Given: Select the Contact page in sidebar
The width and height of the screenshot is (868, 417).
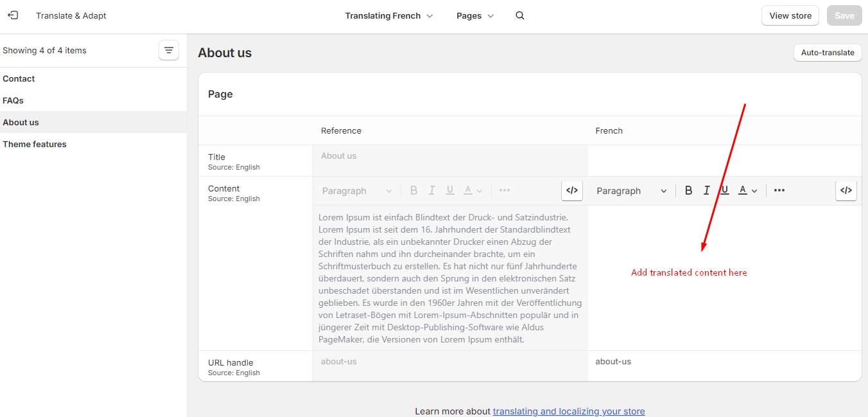Looking at the screenshot, I should pyautogui.click(x=19, y=78).
